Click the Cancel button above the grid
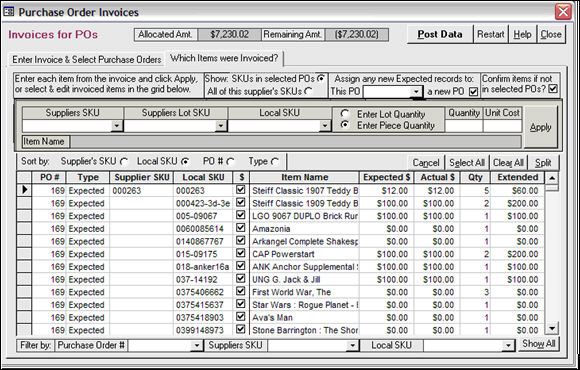Viewport: 580px width, 370px height. click(426, 163)
